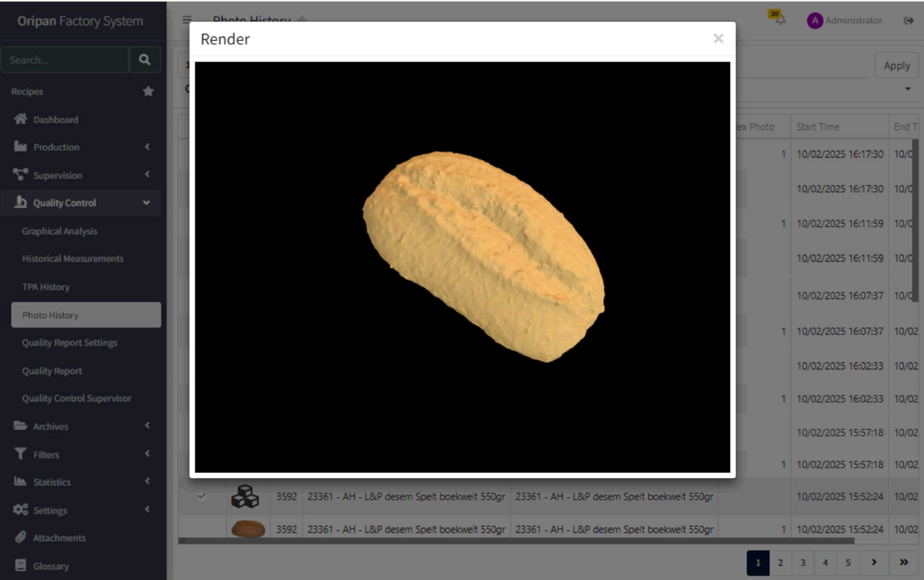Viewport: 924px width, 580px height.
Task: Close the Render dialog
Action: click(x=718, y=39)
